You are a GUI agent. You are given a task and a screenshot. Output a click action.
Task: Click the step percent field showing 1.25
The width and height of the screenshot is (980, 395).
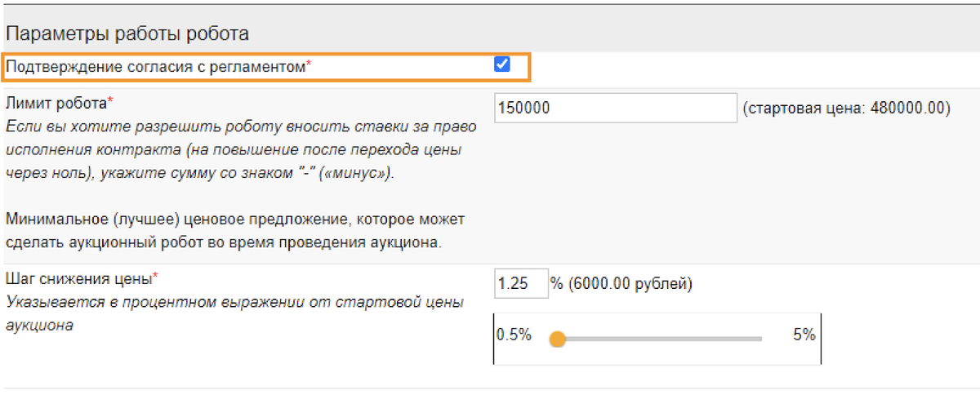click(x=521, y=284)
